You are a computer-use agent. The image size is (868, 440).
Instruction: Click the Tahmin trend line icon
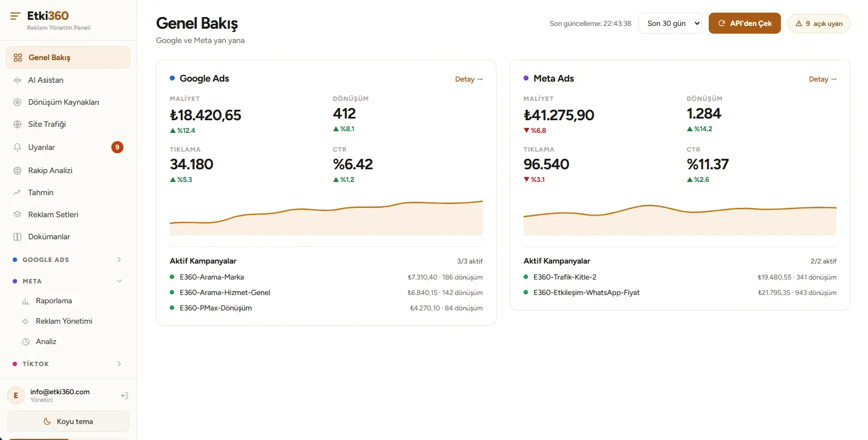17,192
